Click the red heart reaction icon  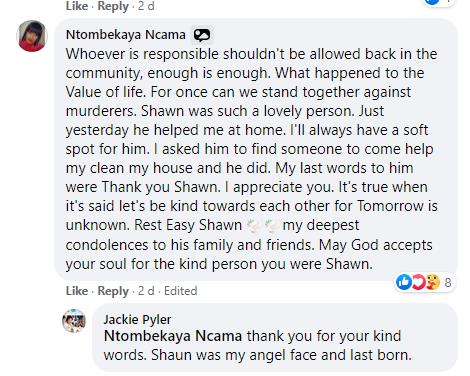point(418,282)
